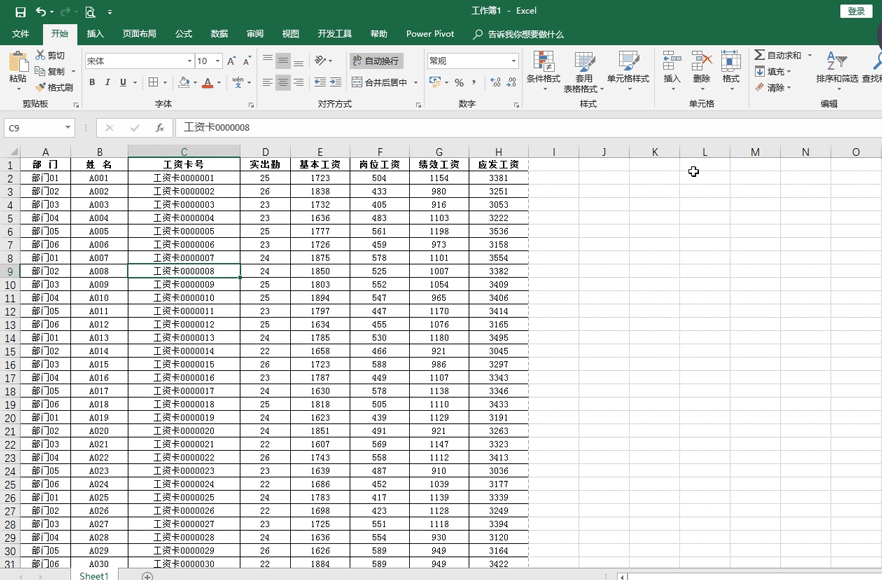Select all cells with corner triangle button
Viewport: 882px width, 580px height.
pos(12,151)
